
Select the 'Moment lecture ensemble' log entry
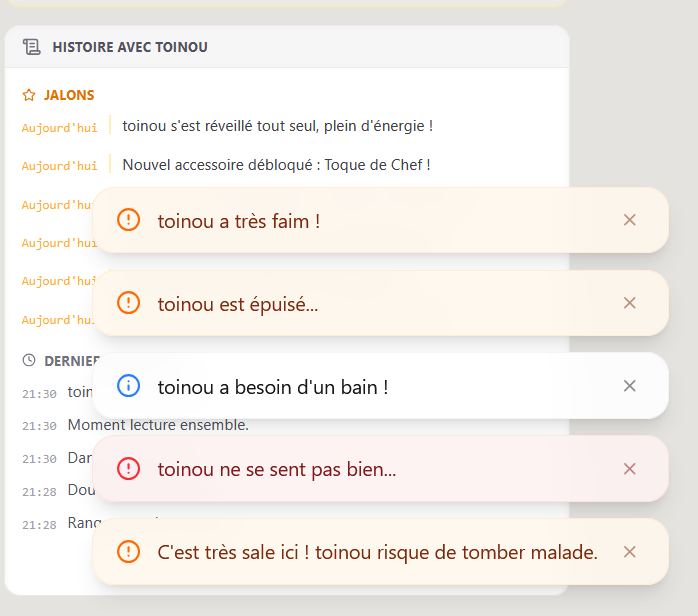tap(158, 425)
